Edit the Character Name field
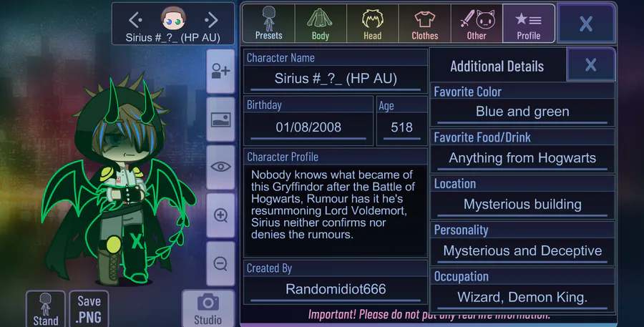This screenshot has height=327, width=644. [x=336, y=79]
